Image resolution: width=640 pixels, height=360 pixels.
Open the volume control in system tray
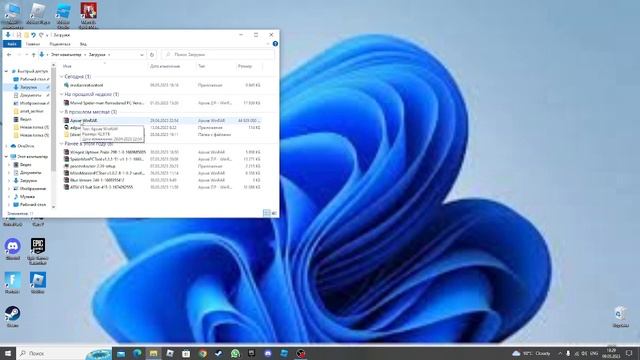click(584, 353)
